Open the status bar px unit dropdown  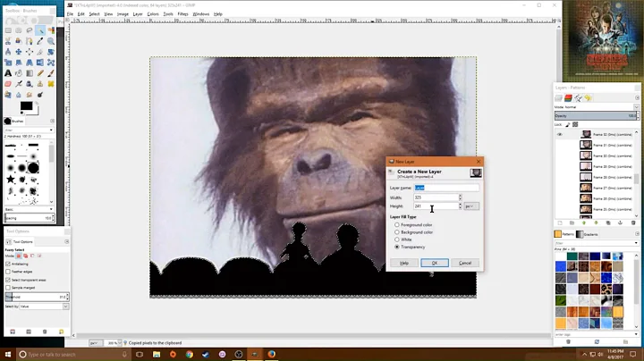pos(95,343)
